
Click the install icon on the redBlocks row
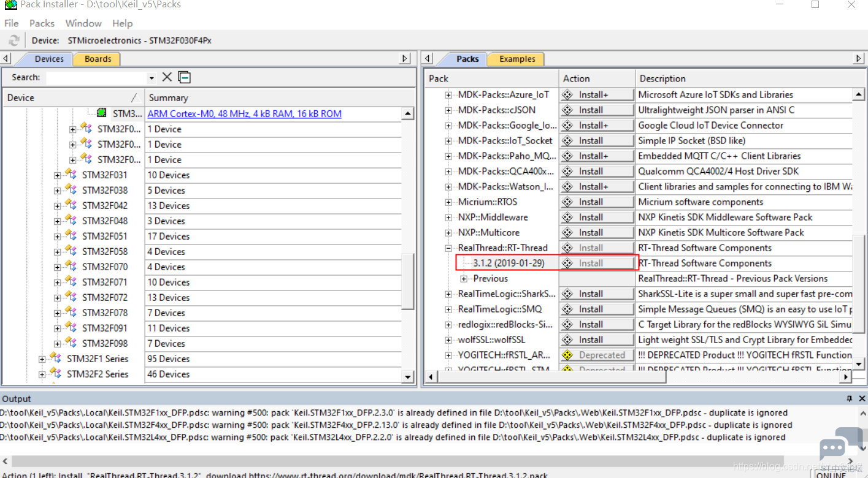[x=567, y=325]
